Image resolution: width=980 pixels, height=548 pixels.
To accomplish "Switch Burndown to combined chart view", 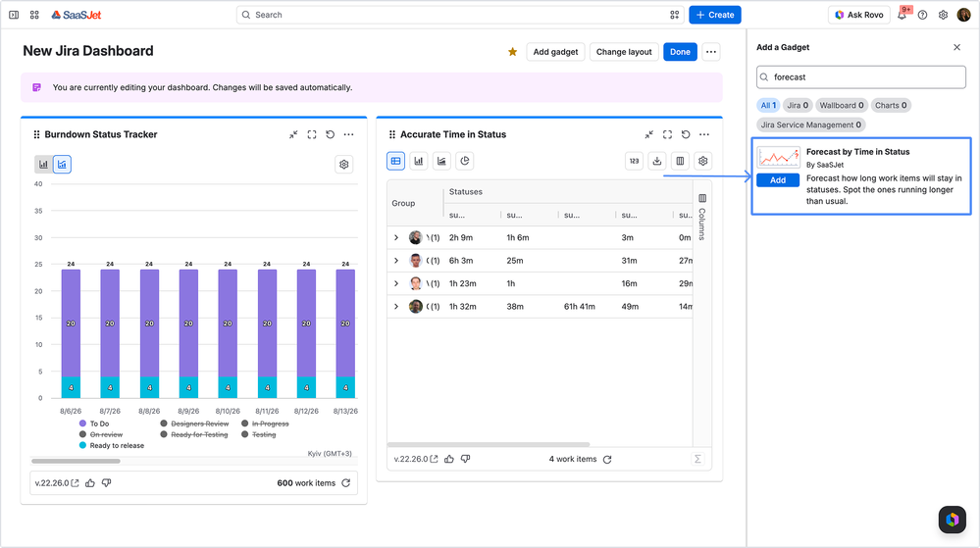I will point(62,165).
